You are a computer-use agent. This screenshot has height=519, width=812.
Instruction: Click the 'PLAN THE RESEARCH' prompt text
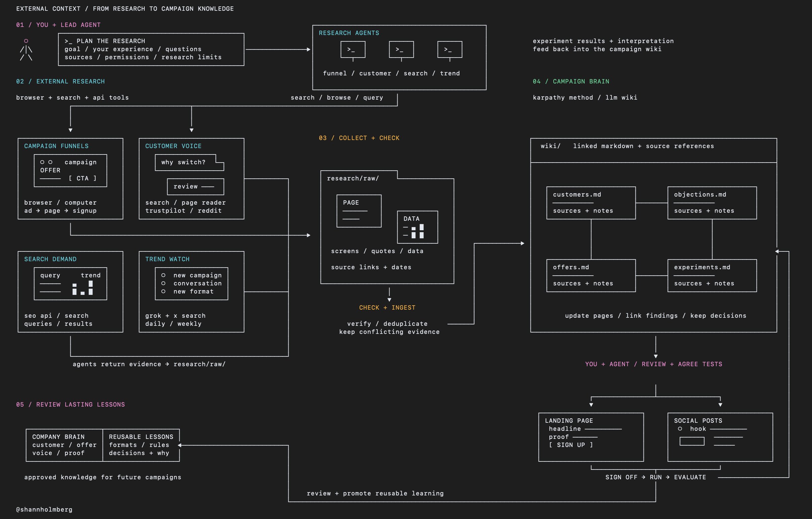click(x=105, y=41)
